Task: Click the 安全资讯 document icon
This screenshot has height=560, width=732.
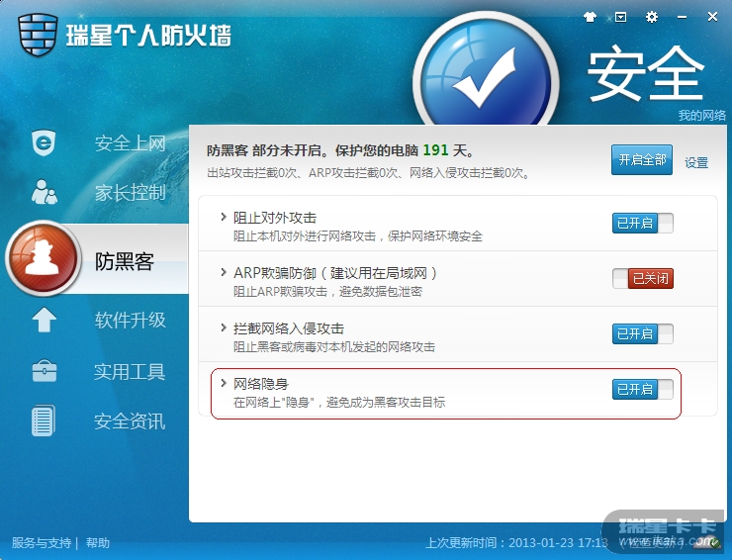Action: coord(44,420)
